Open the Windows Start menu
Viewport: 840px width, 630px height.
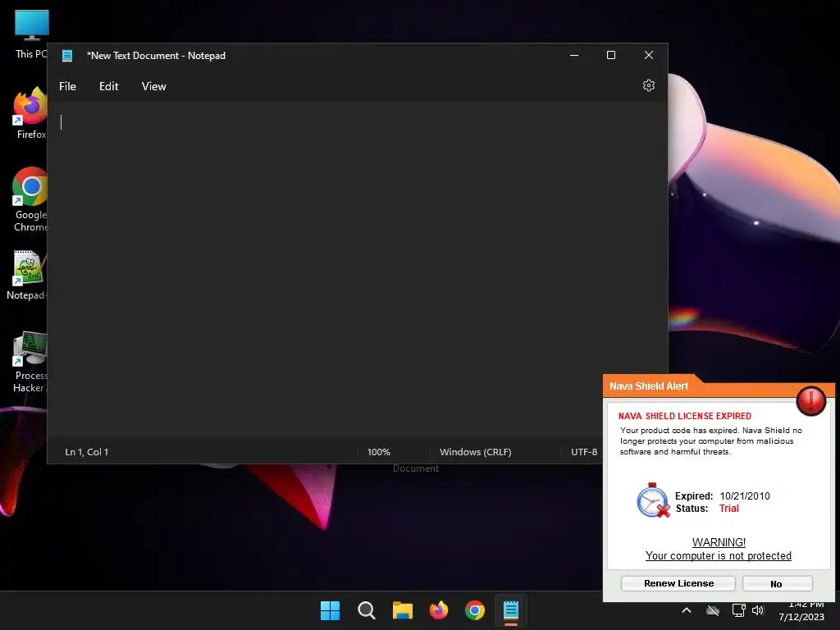[330, 610]
